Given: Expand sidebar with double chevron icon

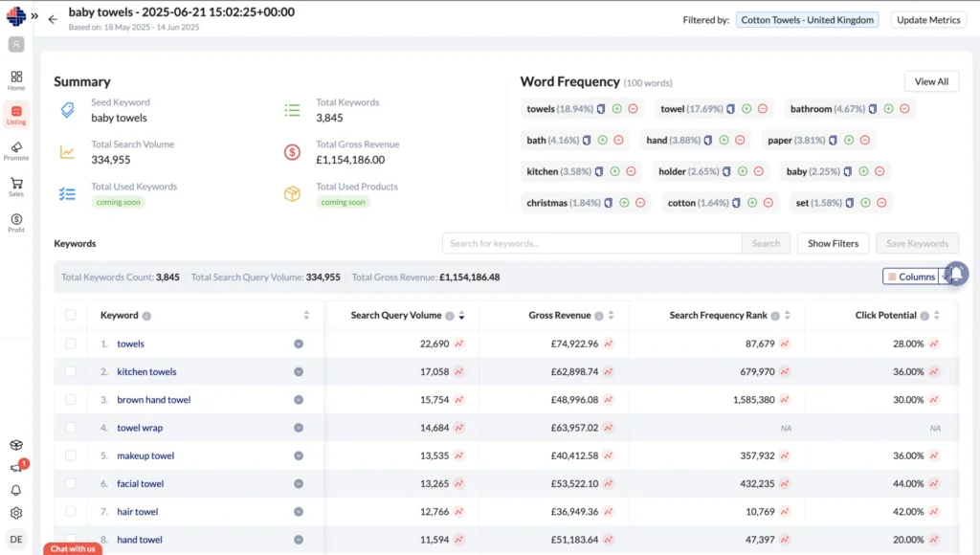Looking at the screenshot, I should [35, 16].
